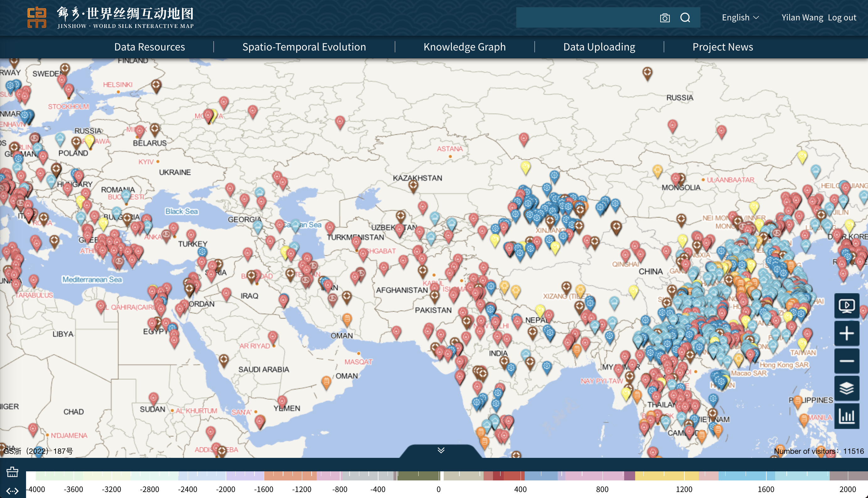Click the camera image search icon
Image resolution: width=868 pixels, height=498 pixels.
click(x=665, y=18)
